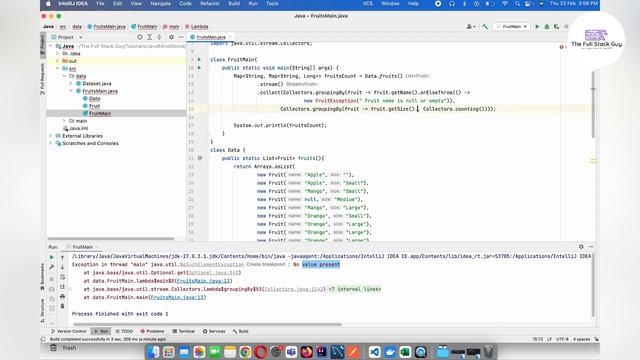Collapse the src folder
This screenshot has height=360, width=640.
click(58, 69)
